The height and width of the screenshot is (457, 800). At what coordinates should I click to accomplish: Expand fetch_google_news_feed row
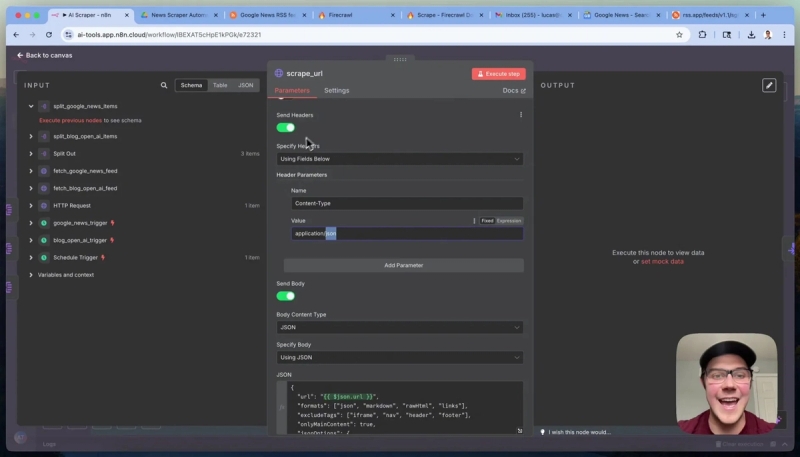(x=31, y=171)
